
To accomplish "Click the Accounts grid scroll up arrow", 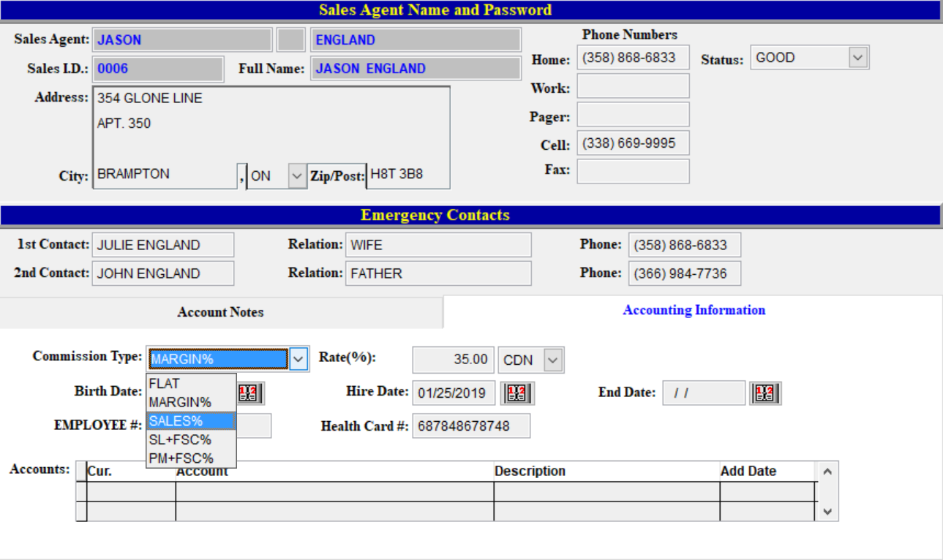I will point(827,472).
